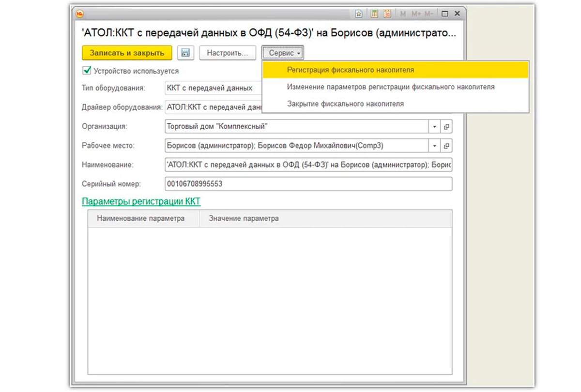Click the Серийный номер: label
The height and width of the screenshot is (392, 581).
pyautogui.click(x=111, y=184)
